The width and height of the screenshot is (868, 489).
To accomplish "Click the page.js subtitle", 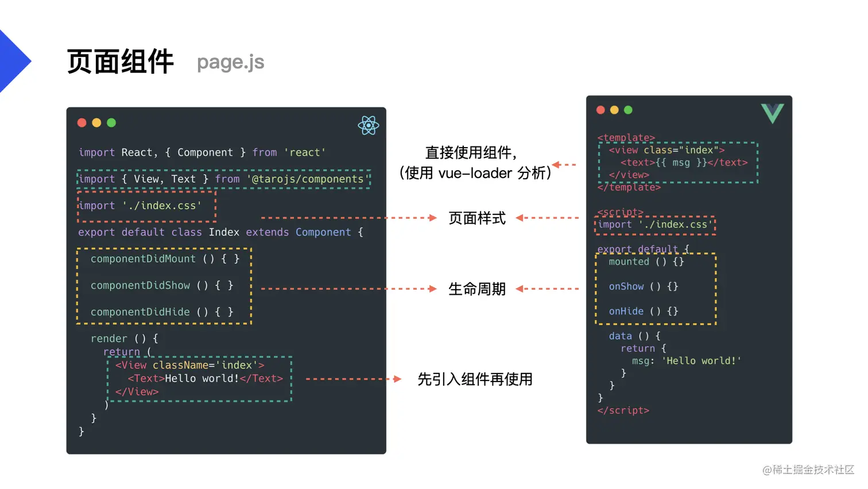I will (x=231, y=62).
